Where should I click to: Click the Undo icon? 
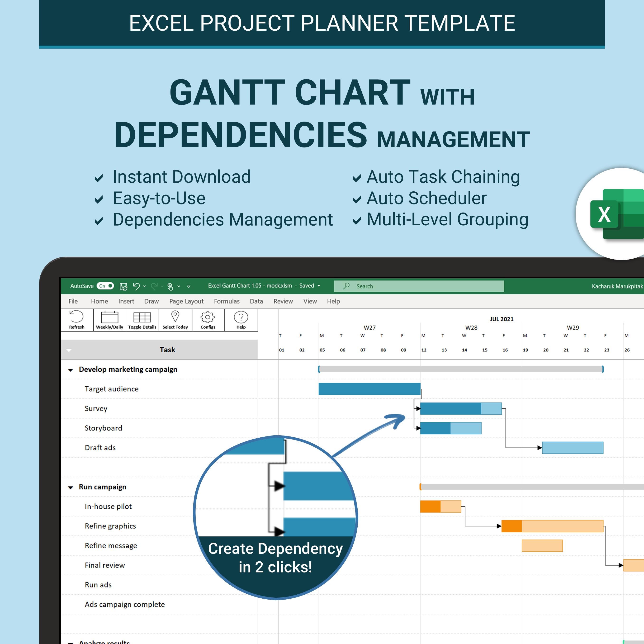click(x=136, y=286)
